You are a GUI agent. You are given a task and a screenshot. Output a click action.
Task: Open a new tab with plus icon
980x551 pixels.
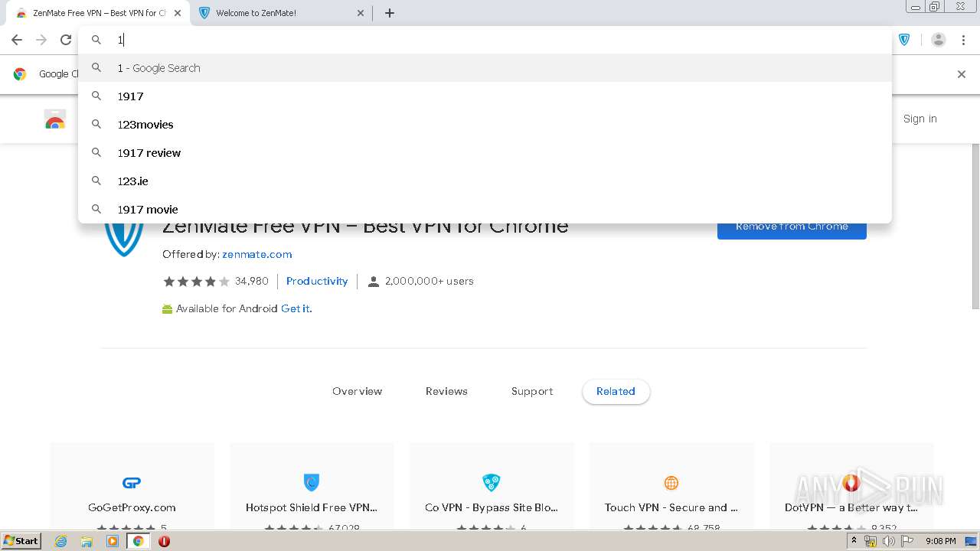tap(390, 13)
